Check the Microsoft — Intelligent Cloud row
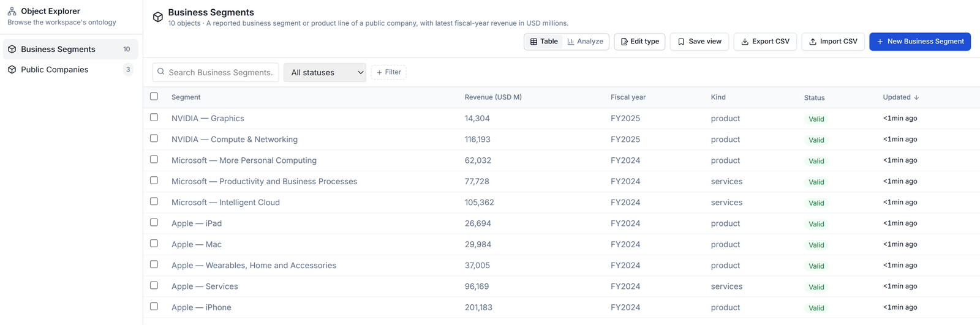The image size is (980, 325). point(154,201)
